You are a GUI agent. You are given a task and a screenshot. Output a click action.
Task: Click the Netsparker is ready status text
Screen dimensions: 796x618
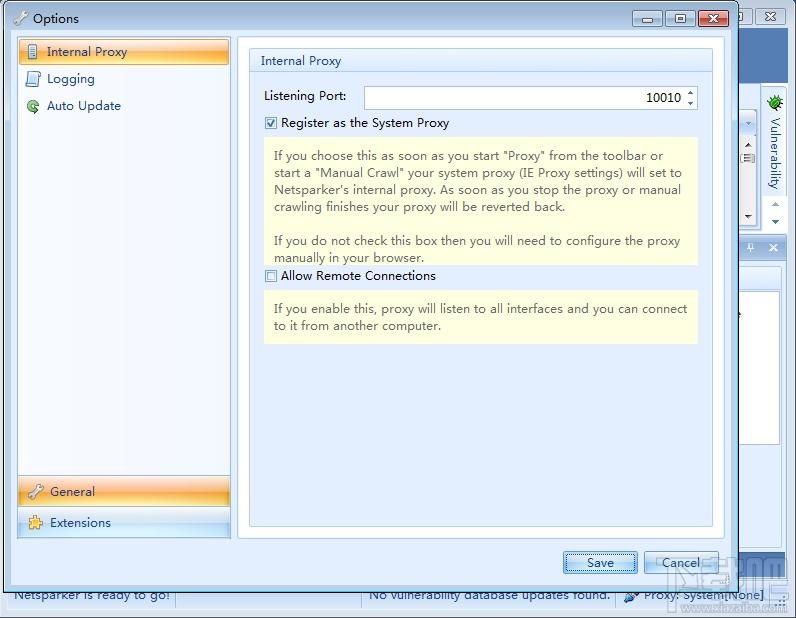(92, 595)
